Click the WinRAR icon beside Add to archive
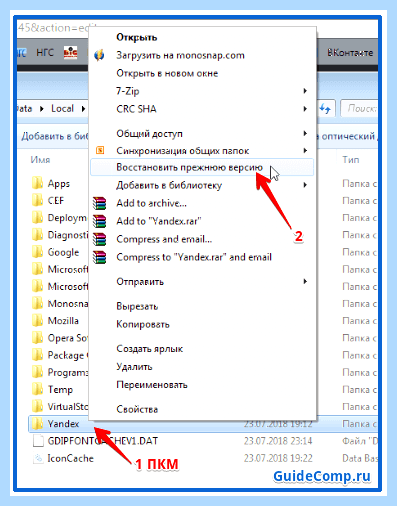 coord(99,203)
